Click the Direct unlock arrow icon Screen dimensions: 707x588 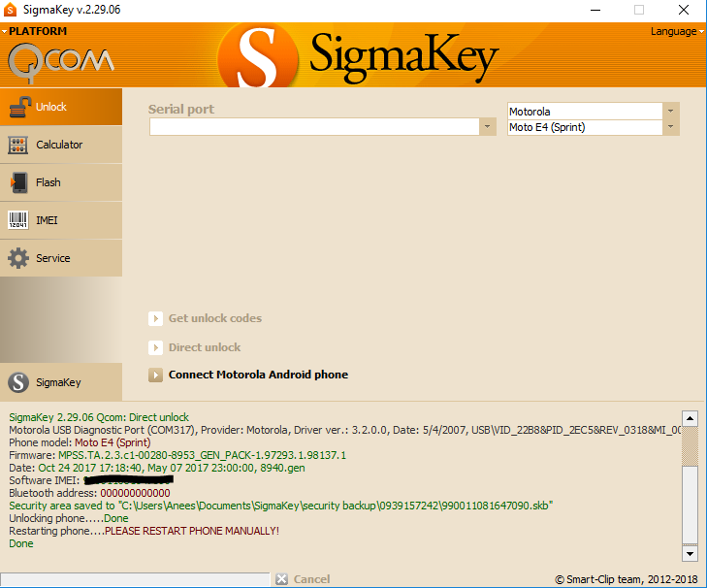[x=155, y=347]
